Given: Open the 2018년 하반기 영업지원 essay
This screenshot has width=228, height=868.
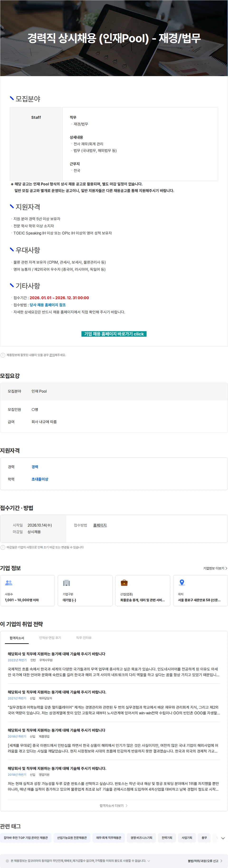Looking at the screenshot, I should click(114, 779).
